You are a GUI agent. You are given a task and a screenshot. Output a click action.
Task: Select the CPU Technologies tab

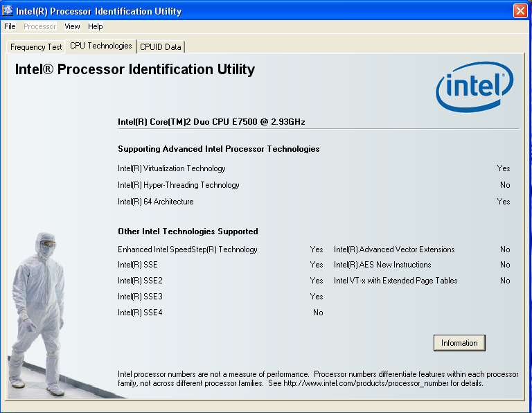[x=100, y=46]
